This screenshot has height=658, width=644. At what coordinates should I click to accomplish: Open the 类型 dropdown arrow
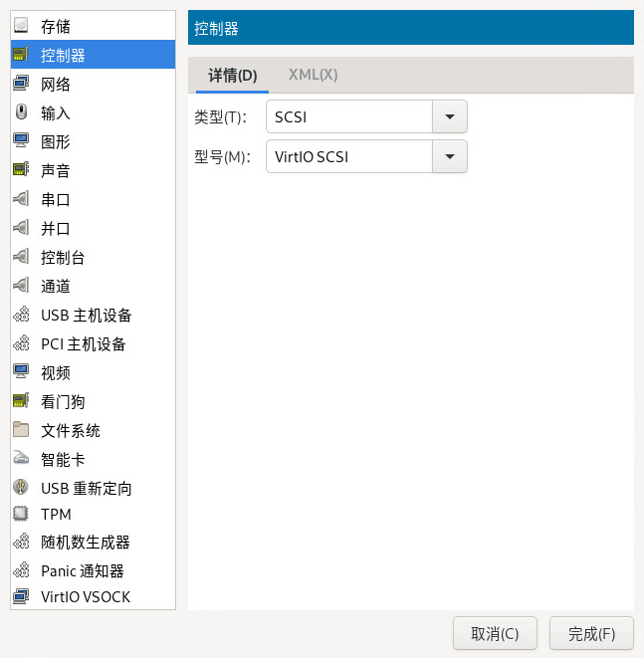[449, 117]
